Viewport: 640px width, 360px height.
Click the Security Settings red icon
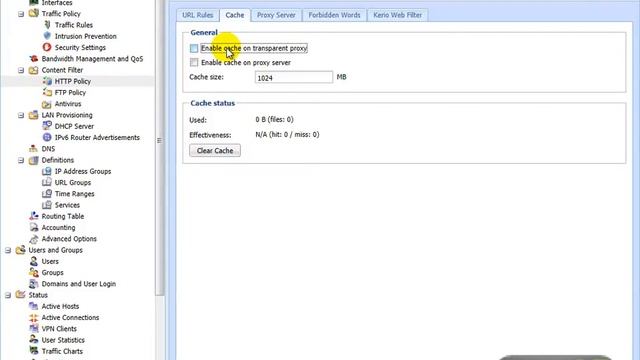(x=47, y=47)
